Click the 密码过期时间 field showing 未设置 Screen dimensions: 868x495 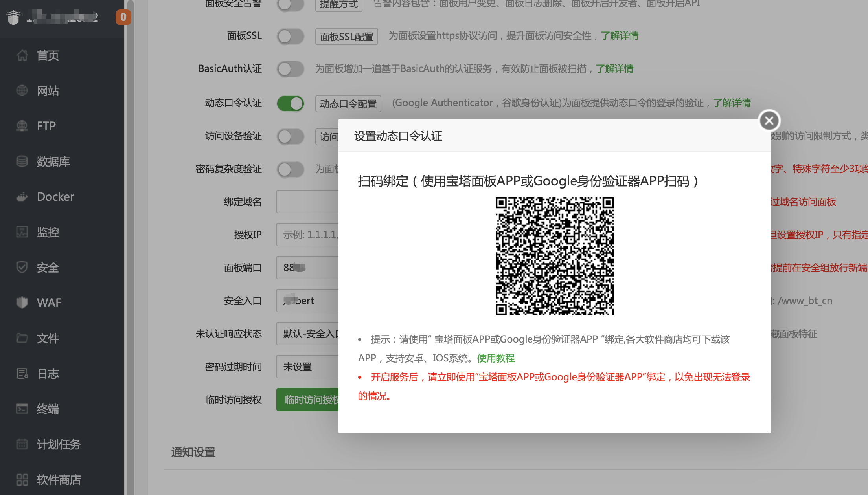point(307,367)
